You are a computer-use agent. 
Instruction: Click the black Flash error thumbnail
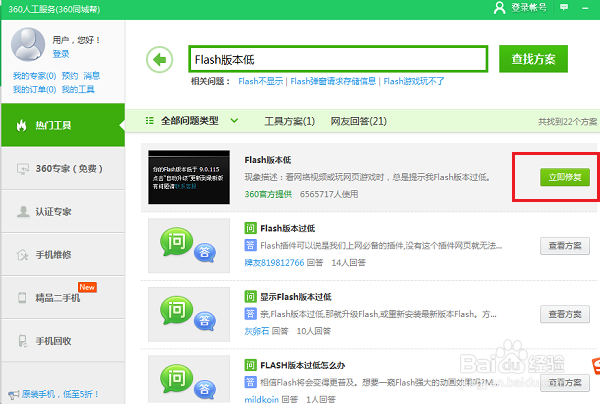coord(189,177)
